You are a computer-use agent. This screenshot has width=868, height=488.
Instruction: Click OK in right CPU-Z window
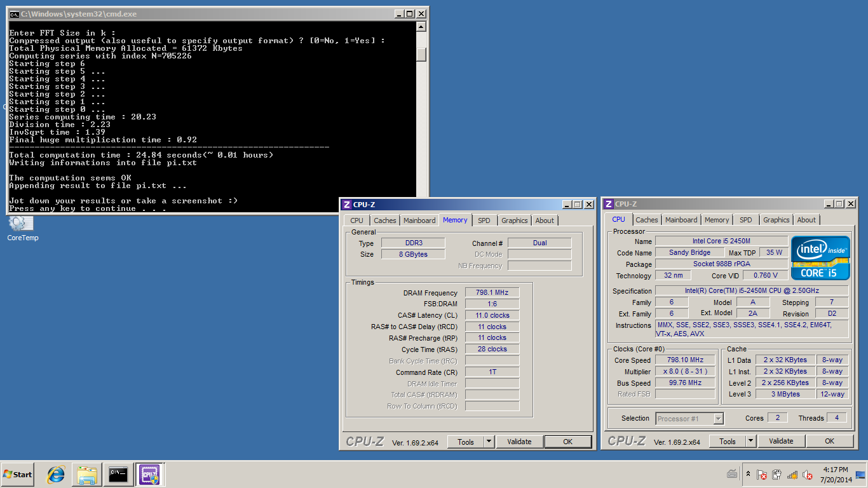tap(829, 441)
